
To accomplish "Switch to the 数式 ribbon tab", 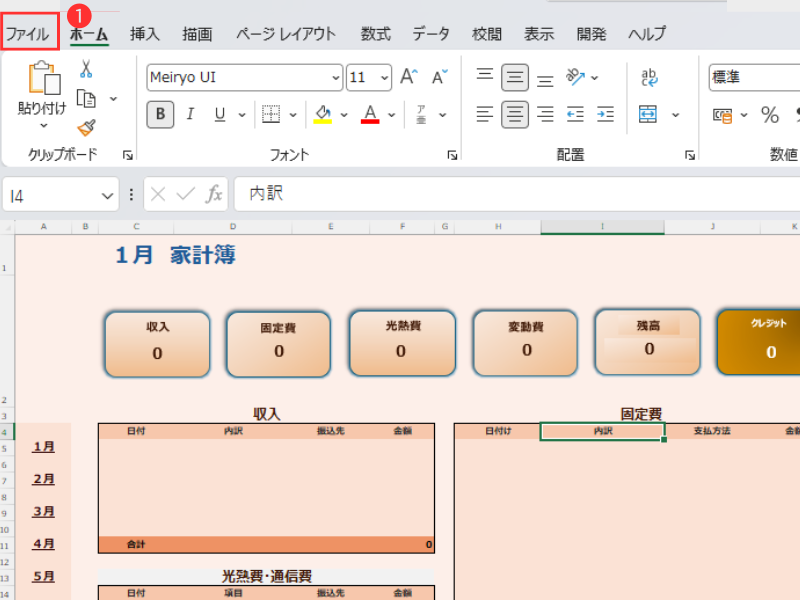I will pos(375,34).
